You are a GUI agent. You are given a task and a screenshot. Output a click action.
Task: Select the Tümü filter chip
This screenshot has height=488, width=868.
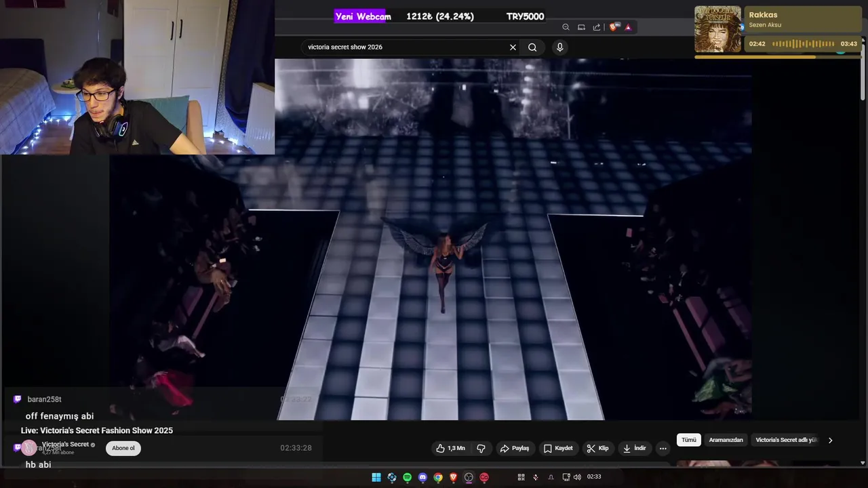click(x=689, y=440)
